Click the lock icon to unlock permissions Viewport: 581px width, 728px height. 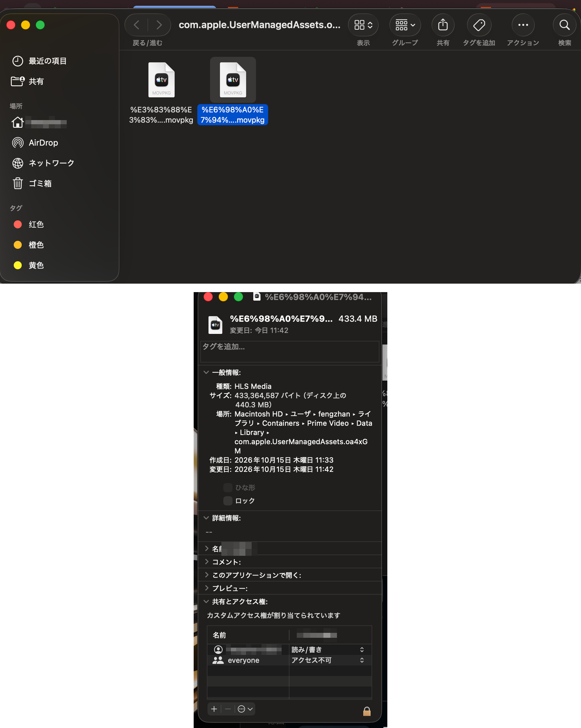pyautogui.click(x=367, y=711)
